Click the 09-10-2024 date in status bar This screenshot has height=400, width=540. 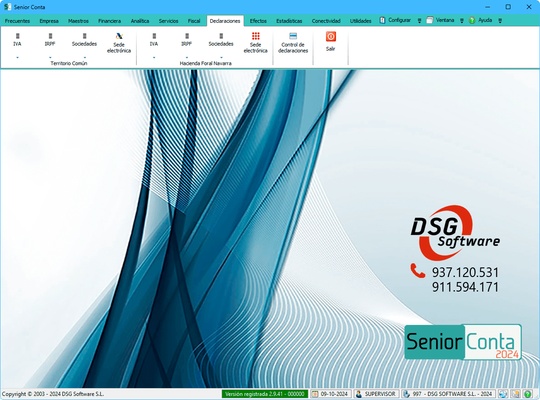coord(334,394)
